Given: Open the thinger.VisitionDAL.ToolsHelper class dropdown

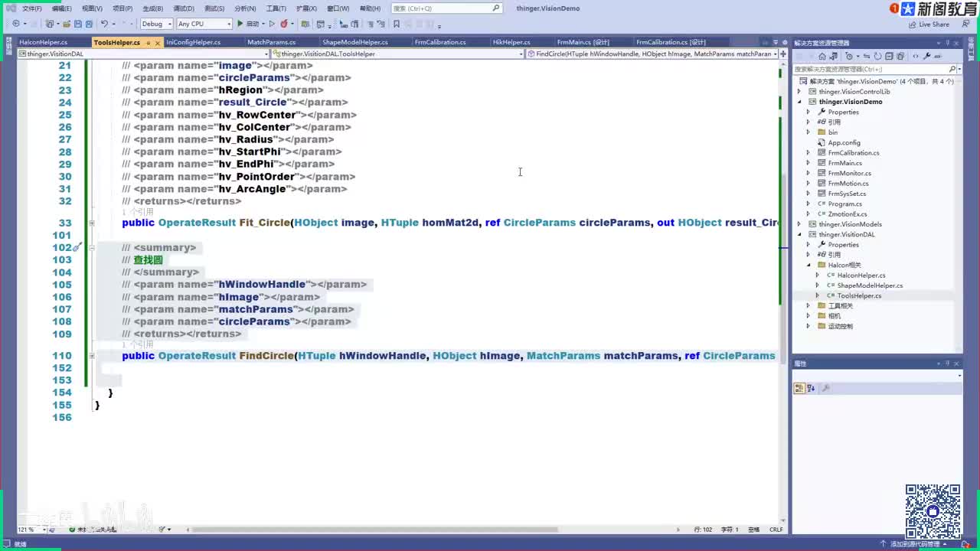Looking at the screenshot, I should [521, 54].
